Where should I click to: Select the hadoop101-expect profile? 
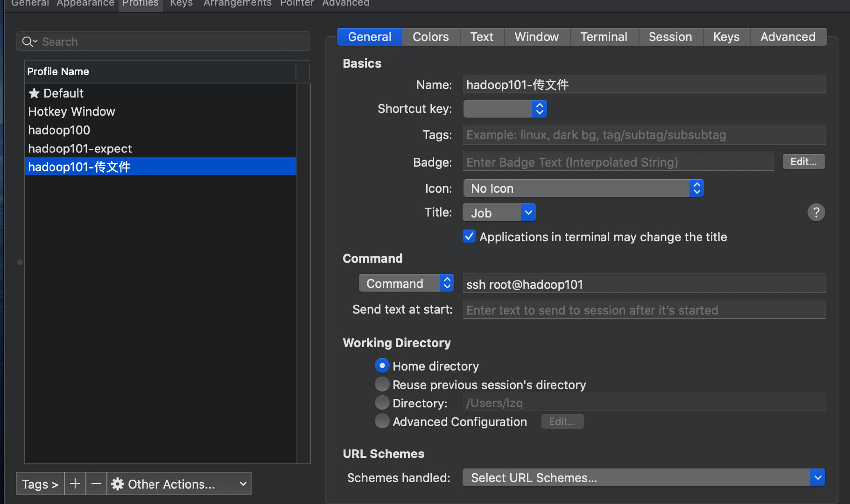pos(80,148)
